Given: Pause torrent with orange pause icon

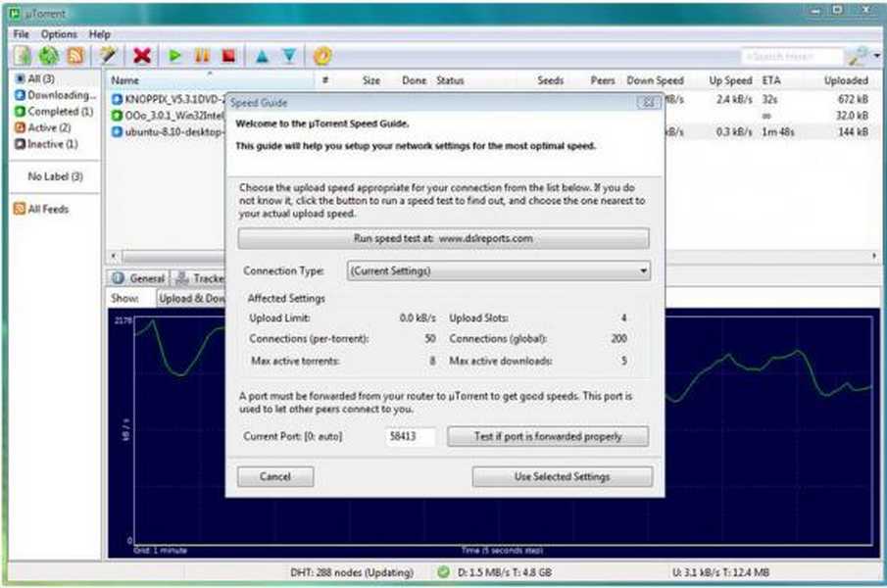Looking at the screenshot, I should point(202,56).
